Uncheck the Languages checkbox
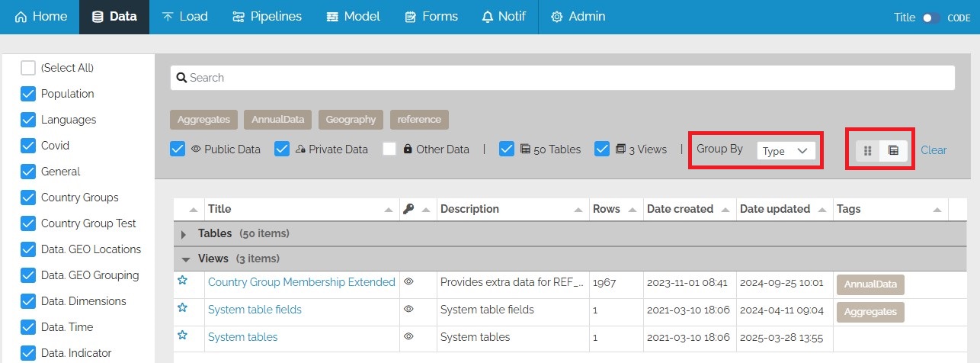This screenshot has width=980, height=363. tap(28, 120)
